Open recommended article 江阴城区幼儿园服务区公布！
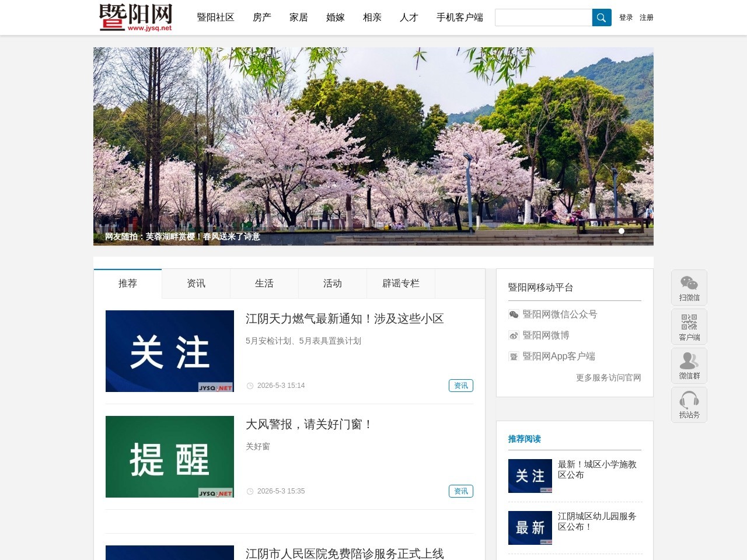This screenshot has height=560, width=747. click(597, 521)
